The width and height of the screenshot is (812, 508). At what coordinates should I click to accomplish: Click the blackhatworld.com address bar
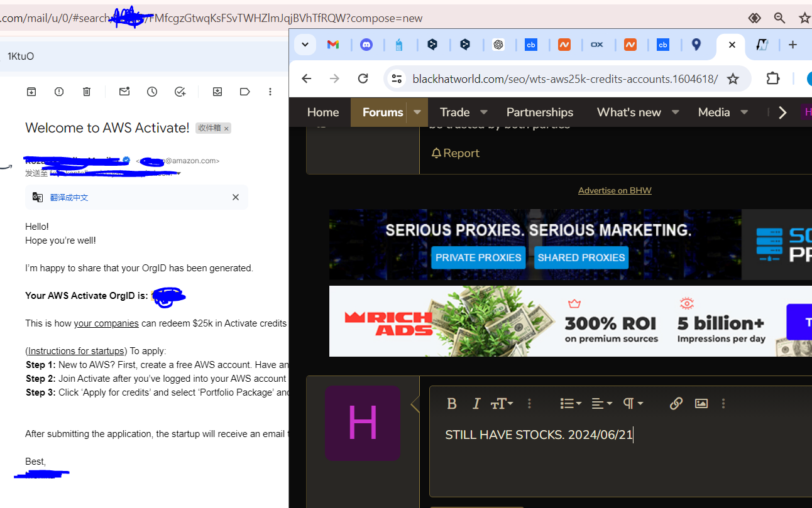[565, 78]
